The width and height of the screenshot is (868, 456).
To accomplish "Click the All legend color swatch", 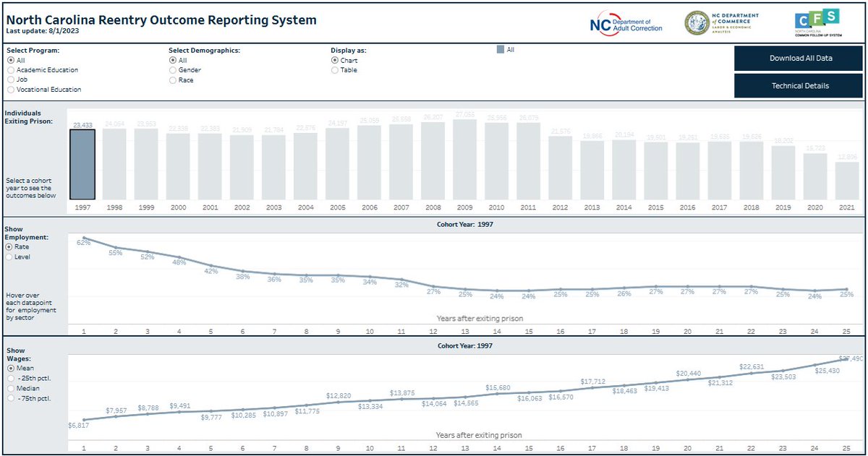I will coord(501,50).
